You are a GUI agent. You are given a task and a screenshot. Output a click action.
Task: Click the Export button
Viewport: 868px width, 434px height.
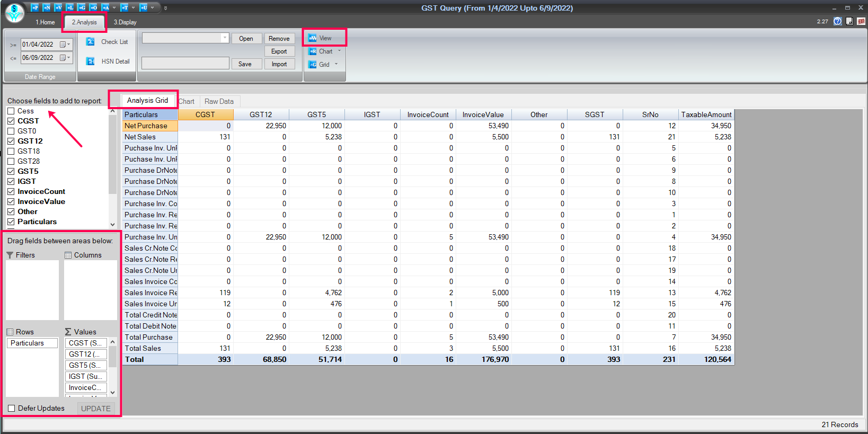coord(279,51)
